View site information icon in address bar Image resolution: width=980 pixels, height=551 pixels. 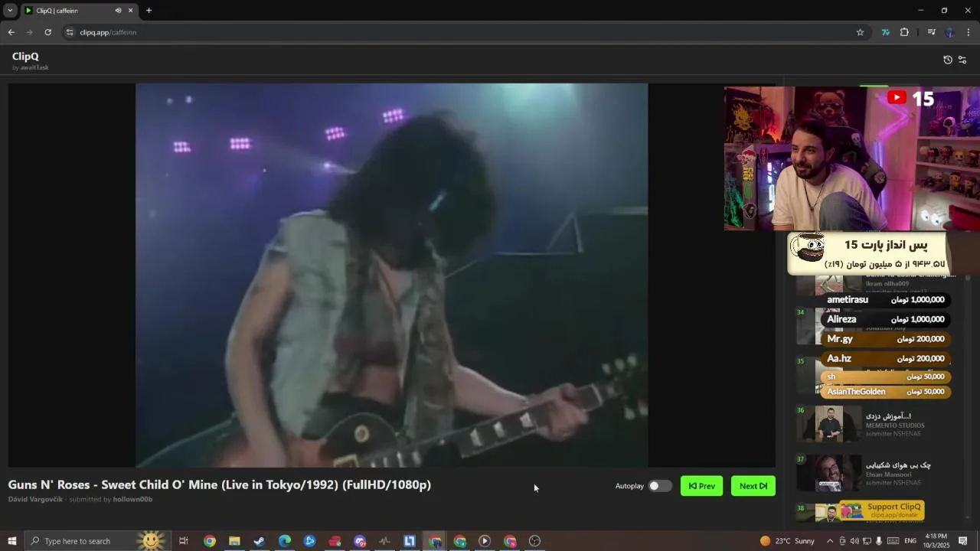tap(70, 32)
